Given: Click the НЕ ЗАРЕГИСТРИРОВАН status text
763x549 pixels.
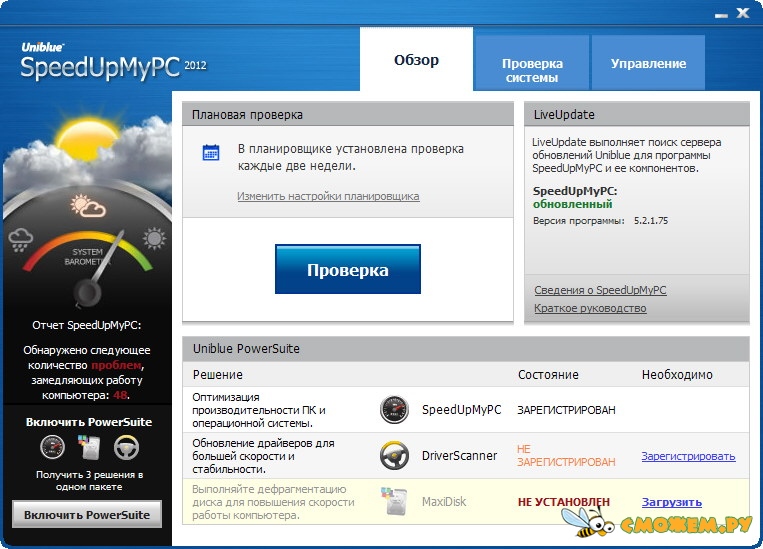Looking at the screenshot, I should coord(566,456).
